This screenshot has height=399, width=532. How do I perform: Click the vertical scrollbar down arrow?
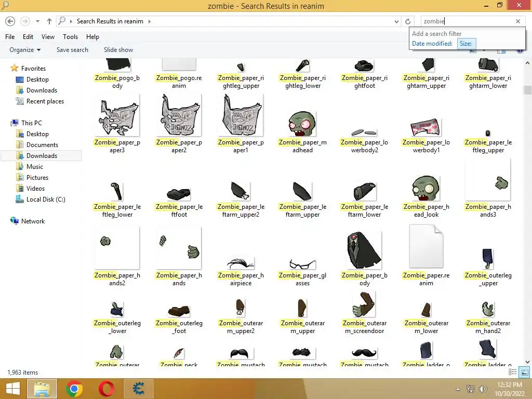(527, 362)
